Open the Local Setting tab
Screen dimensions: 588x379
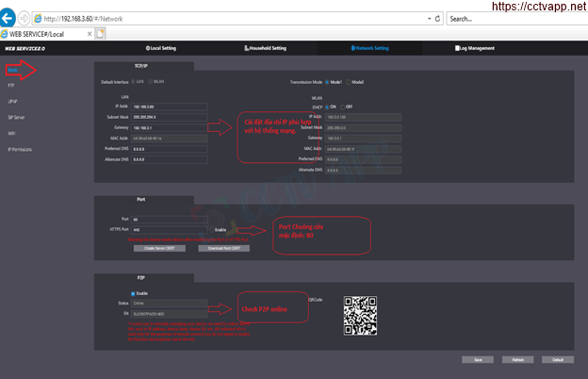[x=161, y=47]
